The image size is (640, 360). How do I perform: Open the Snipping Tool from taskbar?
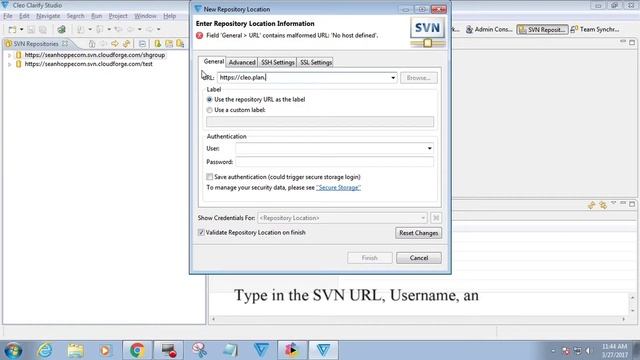[x=199, y=350]
